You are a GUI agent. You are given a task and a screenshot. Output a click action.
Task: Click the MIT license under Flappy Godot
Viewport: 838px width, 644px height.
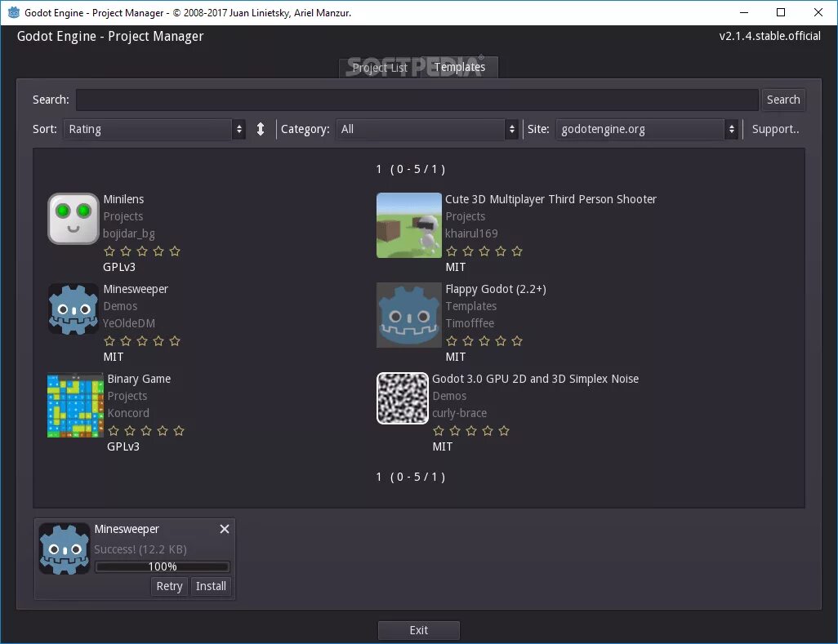pos(455,357)
